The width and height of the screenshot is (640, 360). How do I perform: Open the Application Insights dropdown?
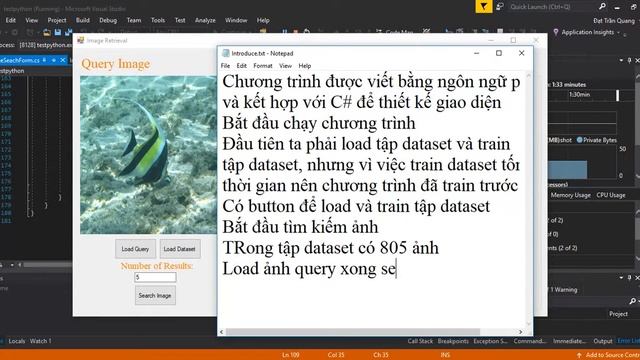[x=619, y=32]
